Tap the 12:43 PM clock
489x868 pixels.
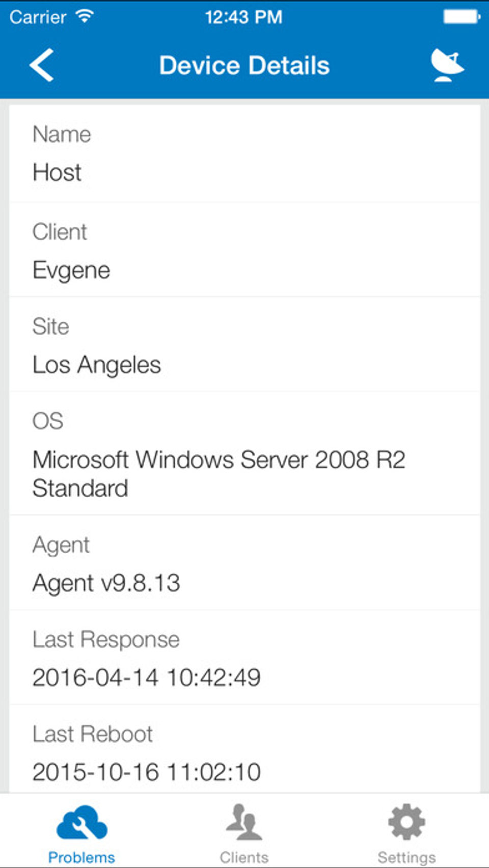(243, 17)
